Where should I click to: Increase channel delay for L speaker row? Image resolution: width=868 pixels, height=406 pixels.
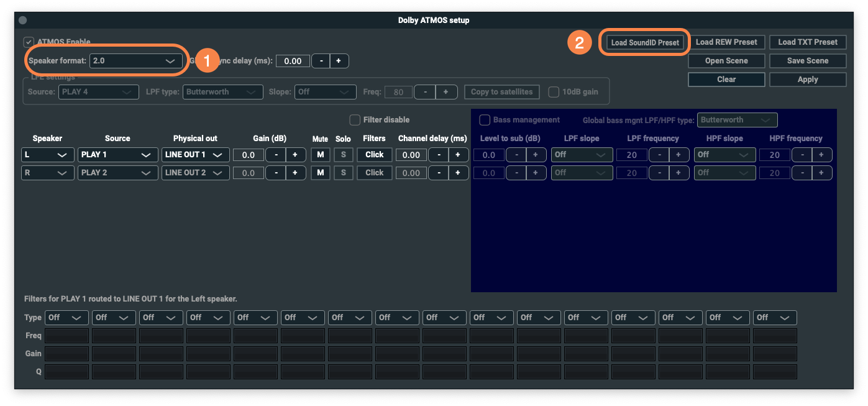pos(459,155)
